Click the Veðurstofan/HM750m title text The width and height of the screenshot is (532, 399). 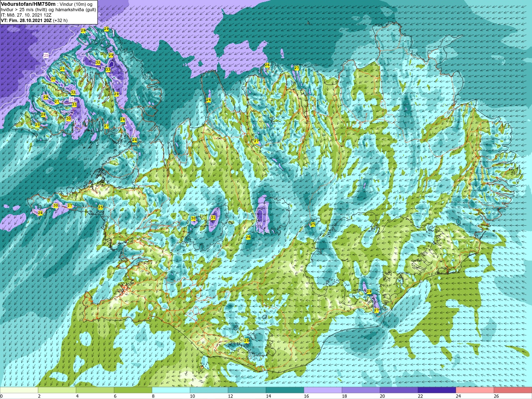point(28,4)
